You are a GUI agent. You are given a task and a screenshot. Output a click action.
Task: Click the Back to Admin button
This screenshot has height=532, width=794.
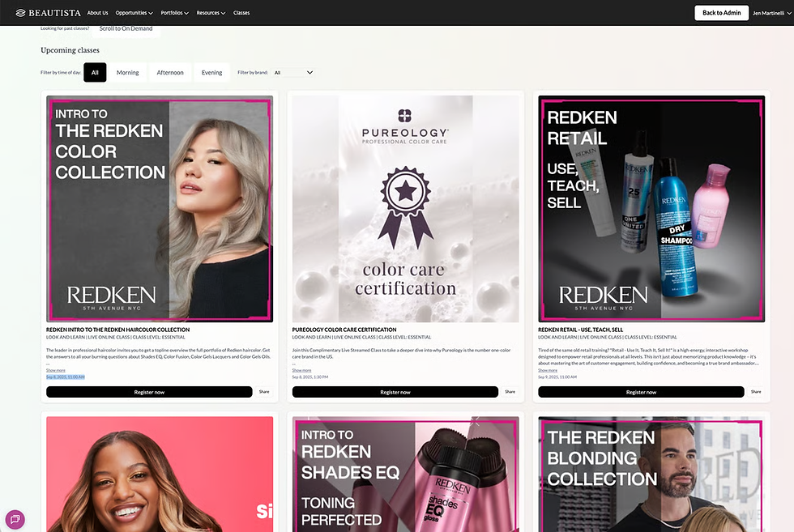pyautogui.click(x=721, y=13)
